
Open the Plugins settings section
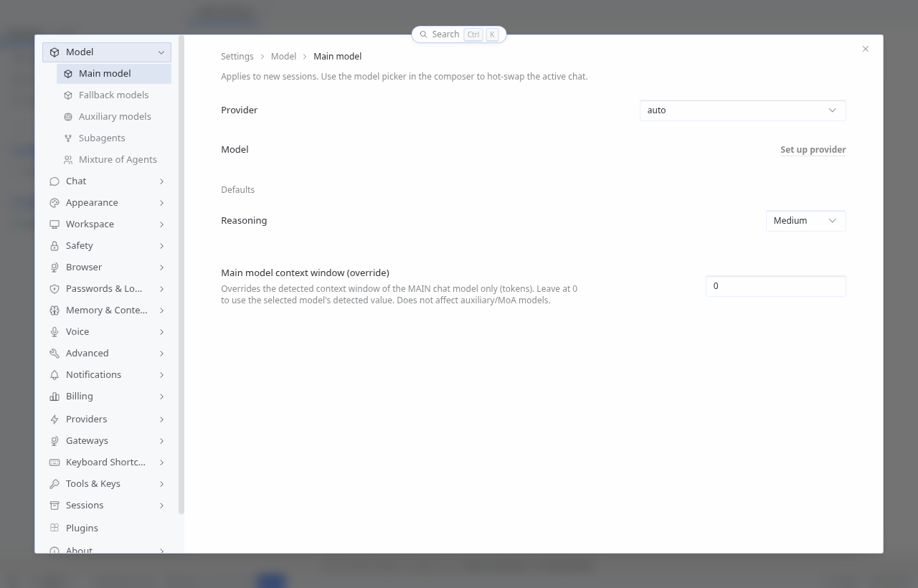coord(107,528)
